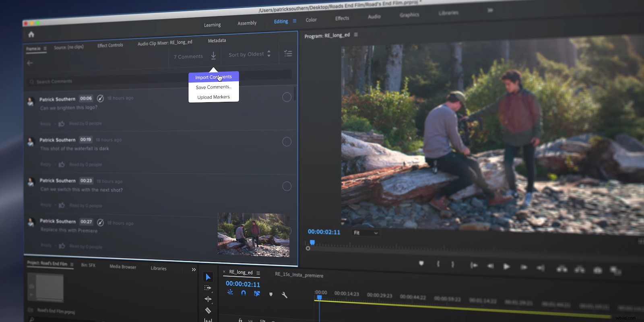This screenshot has width=644, height=322.
Task: Click the Mark Out bracket icon
Action: click(453, 264)
